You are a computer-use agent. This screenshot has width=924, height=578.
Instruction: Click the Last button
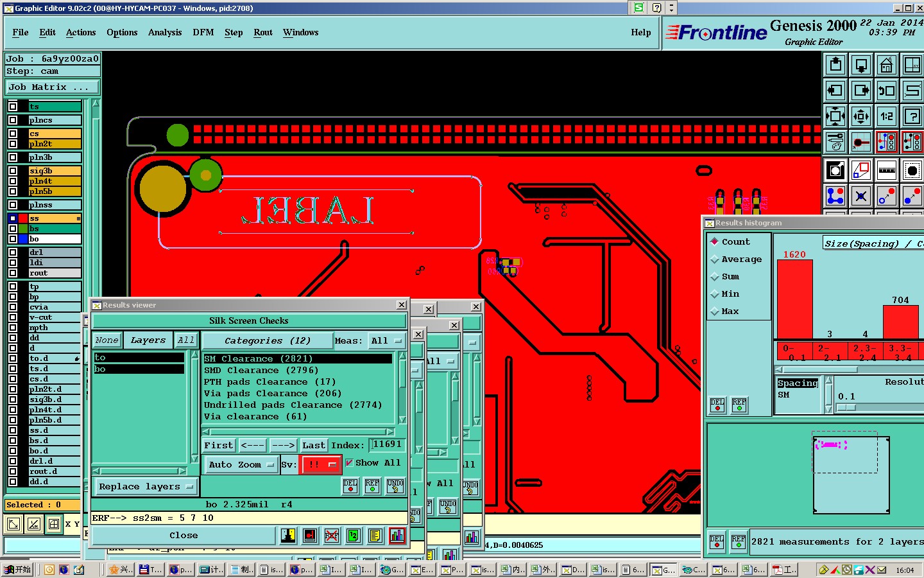(314, 445)
